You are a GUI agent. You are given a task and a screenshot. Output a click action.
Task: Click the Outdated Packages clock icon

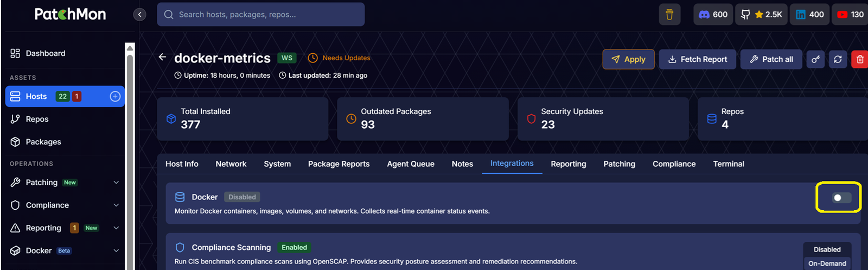(351, 118)
